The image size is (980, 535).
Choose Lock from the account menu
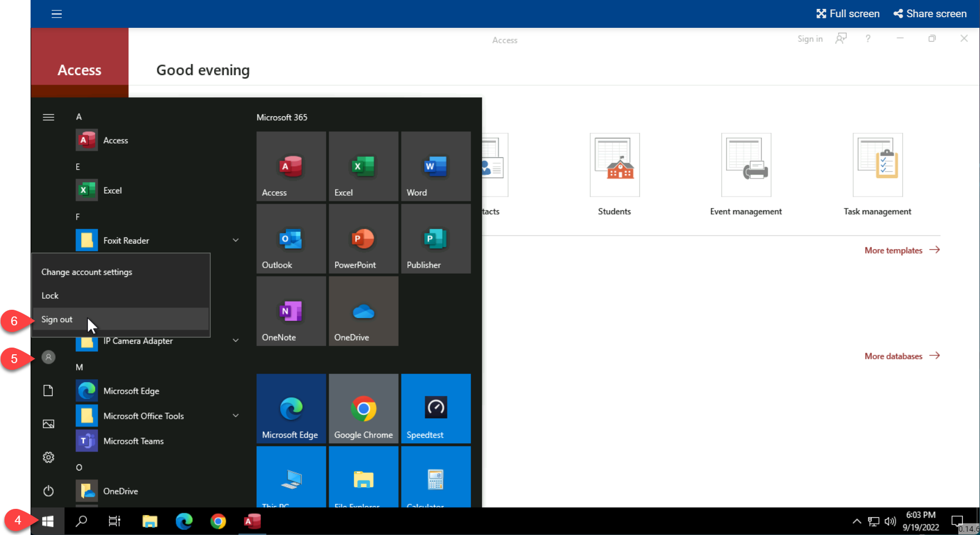(x=121, y=295)
